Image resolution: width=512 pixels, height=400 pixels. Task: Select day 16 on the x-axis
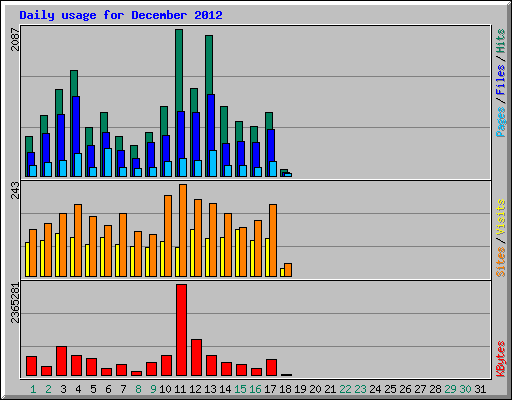255,389
